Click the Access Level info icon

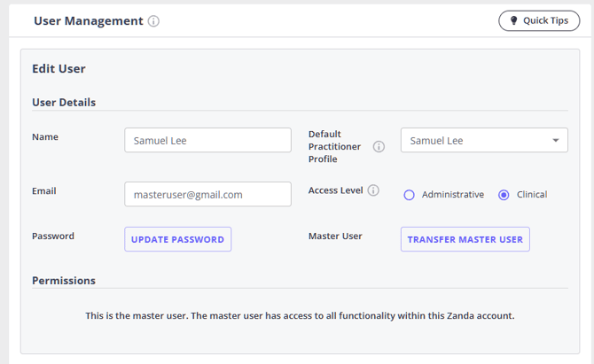(373, 190)
